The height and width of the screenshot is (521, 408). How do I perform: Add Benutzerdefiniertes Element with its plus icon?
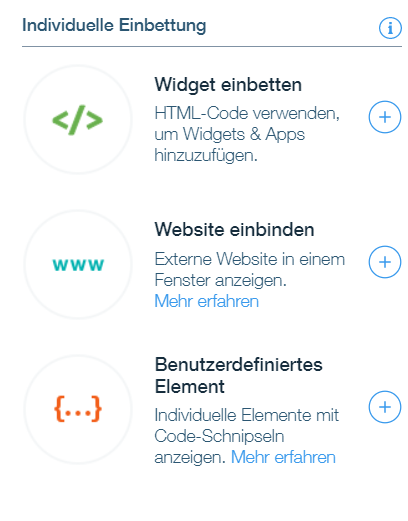(385, 407)
